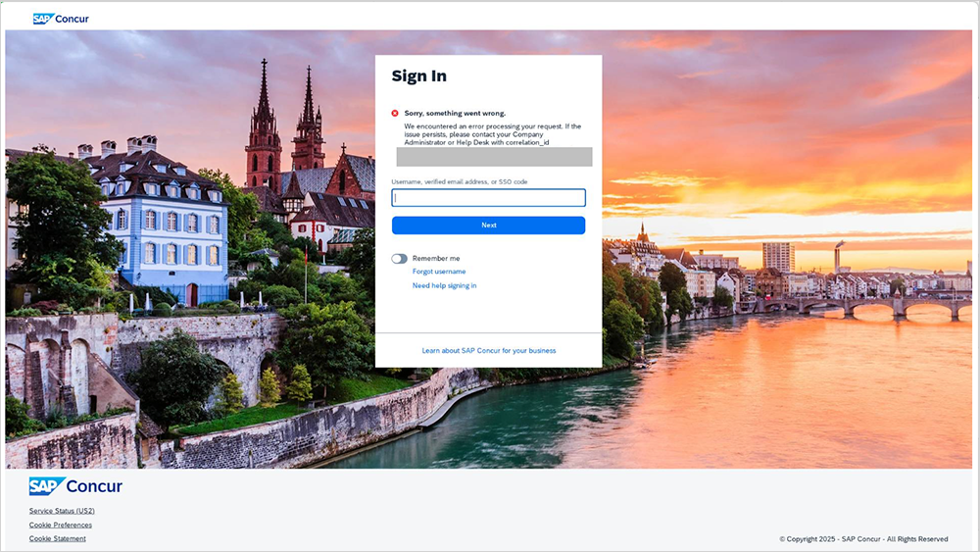
Task: Click the 'Remember me' label text
Action: coord(435,259)
